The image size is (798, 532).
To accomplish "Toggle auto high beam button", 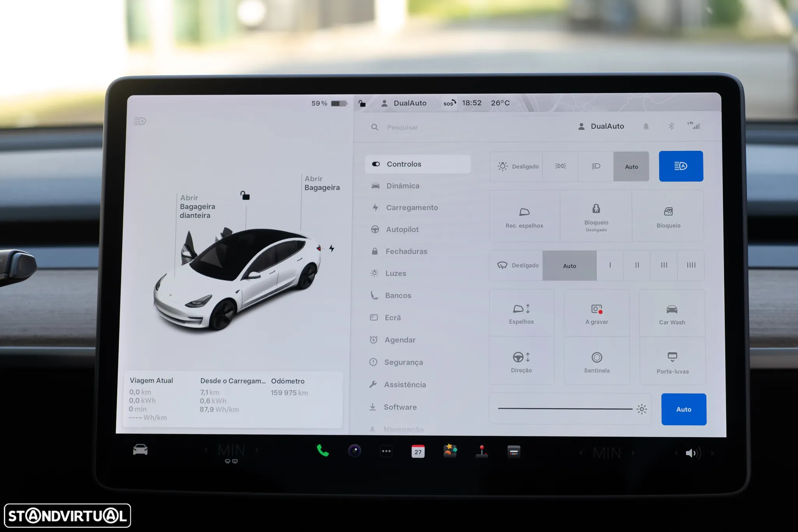I will pos(681,166).
